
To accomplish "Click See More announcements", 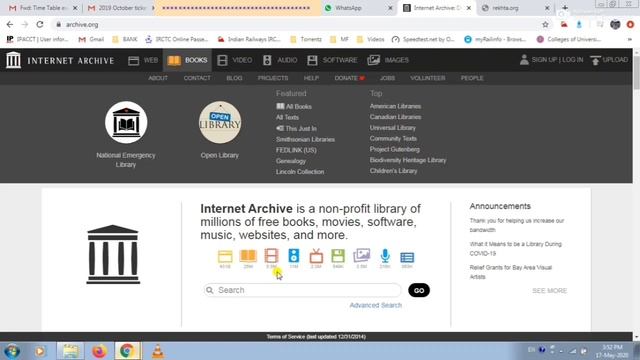I will tap(549, 291).
